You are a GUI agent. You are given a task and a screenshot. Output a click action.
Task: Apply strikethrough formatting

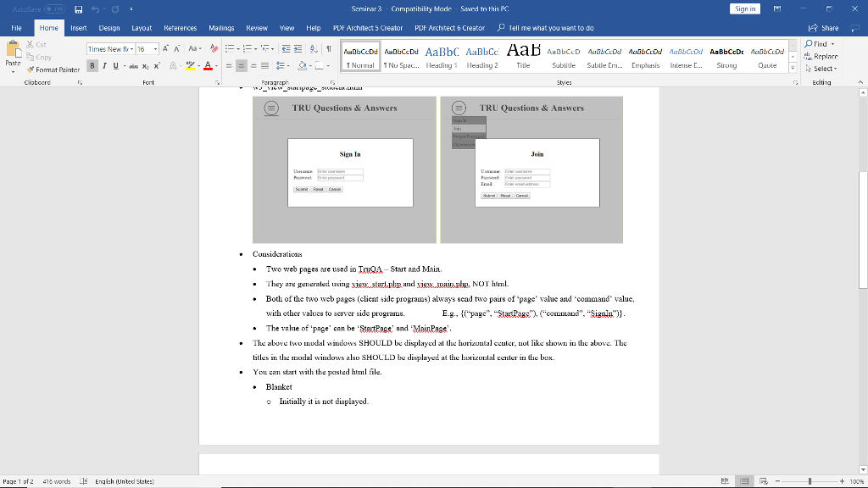[133, 64]
